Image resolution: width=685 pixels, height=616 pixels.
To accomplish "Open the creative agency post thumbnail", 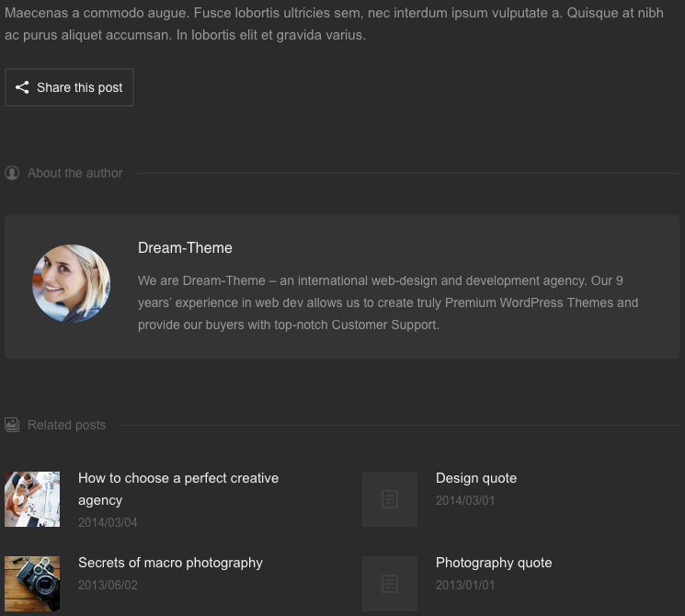I will point(32,499).
